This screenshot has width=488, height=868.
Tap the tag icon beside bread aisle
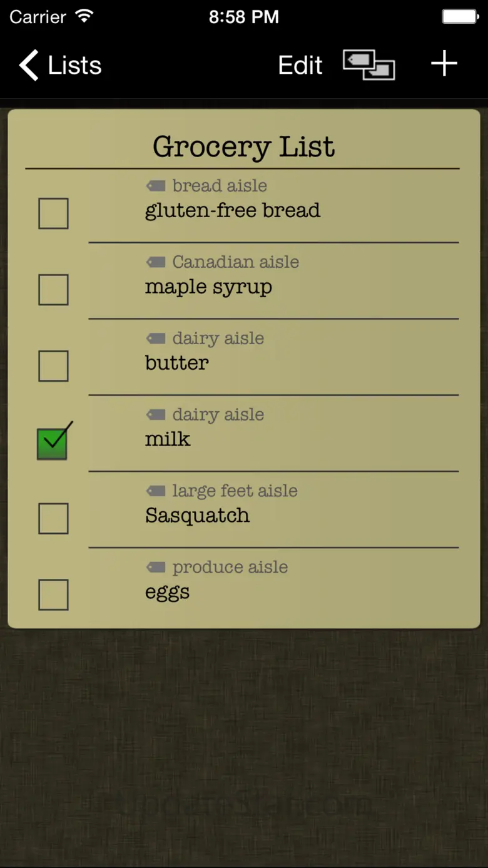tap(156, 186)
